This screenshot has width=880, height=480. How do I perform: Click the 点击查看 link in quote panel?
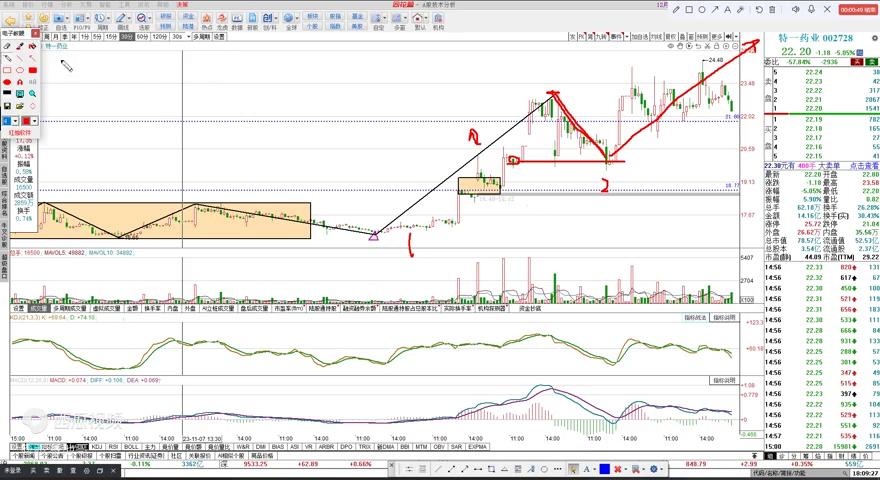click(x=864, y=166)
